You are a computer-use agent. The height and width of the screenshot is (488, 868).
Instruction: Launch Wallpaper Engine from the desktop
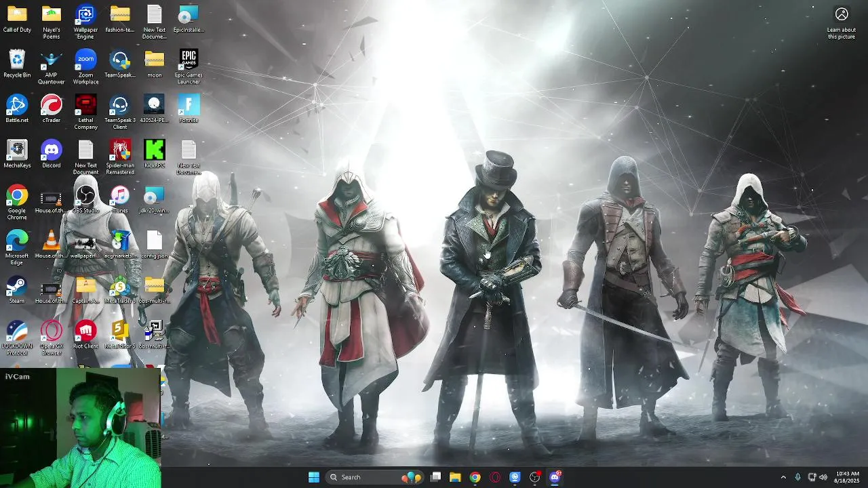click(85, 22)
